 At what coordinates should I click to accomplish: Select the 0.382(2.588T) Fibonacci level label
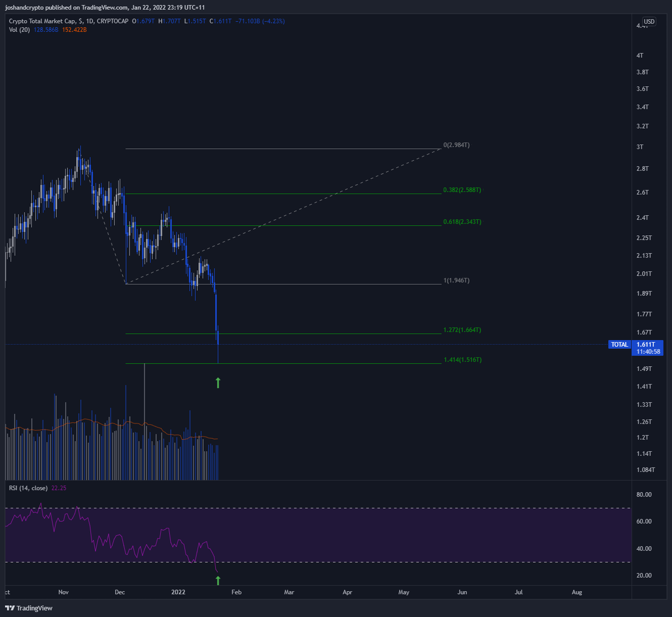462,190
